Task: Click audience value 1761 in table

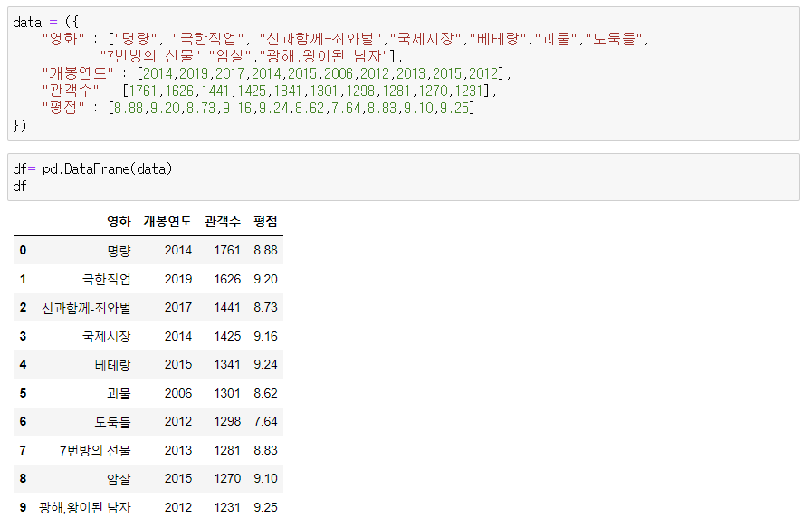Action: [227, 250]
